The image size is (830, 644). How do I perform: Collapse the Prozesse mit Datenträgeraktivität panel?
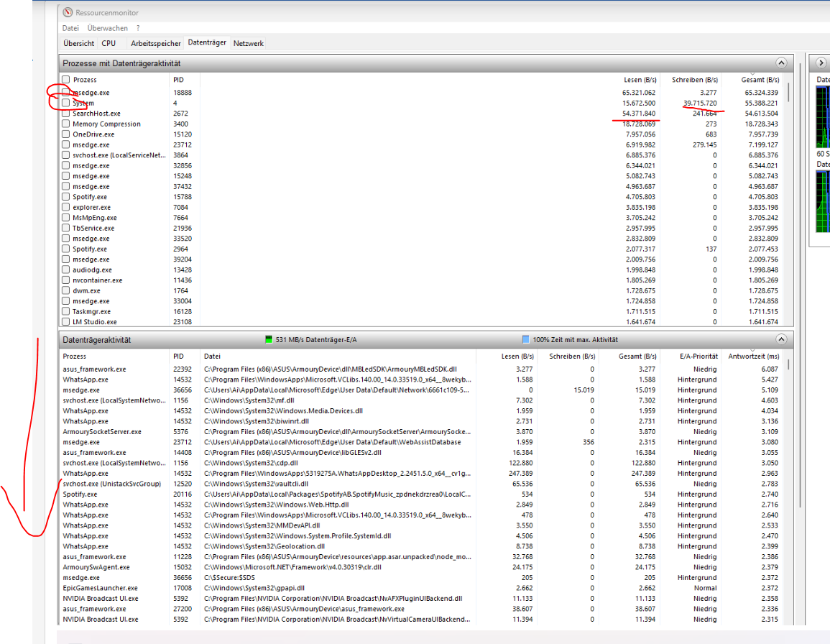click(x=780, y=63)
